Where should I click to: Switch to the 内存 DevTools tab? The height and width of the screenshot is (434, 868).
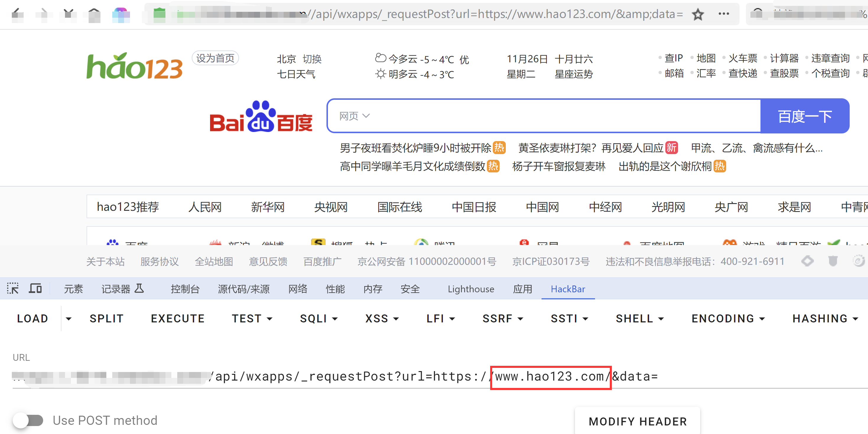tap(373, 289)
